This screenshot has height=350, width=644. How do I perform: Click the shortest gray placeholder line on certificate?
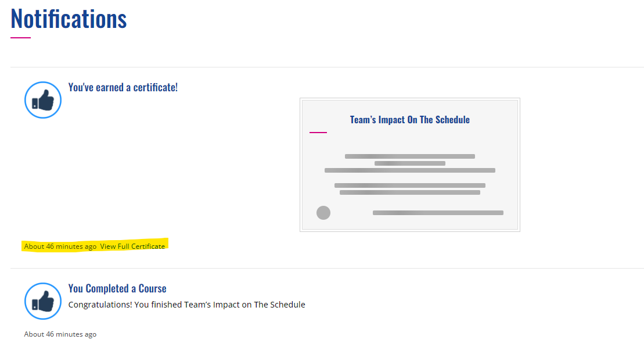[410, 163]
